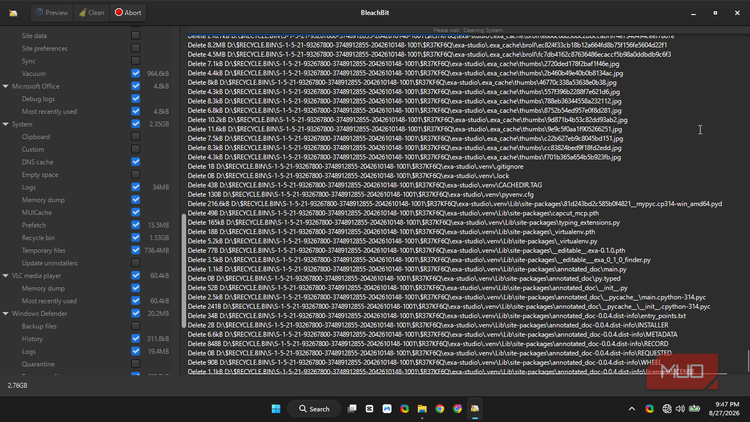Click the System size value 2.35GB
Screen dimensions: 750x422
click(x=159, y=124)
